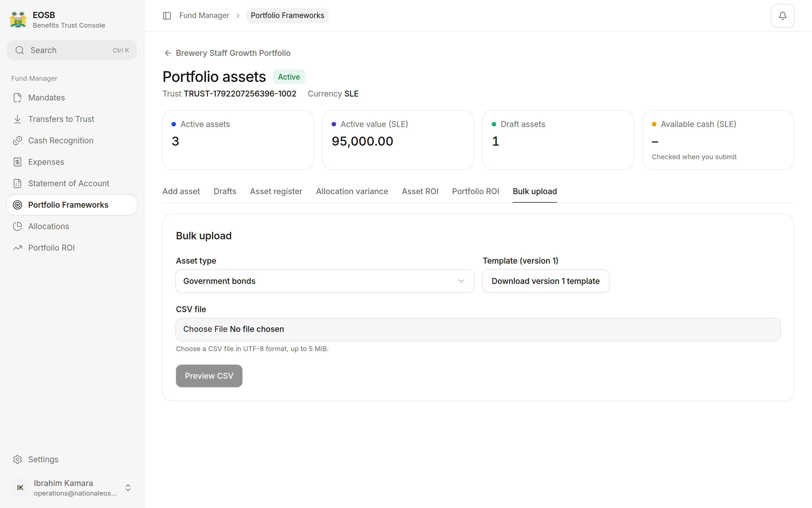The image size is (812, 508).
Task: Select the Bulk upload tab
Action: [535, 191]
